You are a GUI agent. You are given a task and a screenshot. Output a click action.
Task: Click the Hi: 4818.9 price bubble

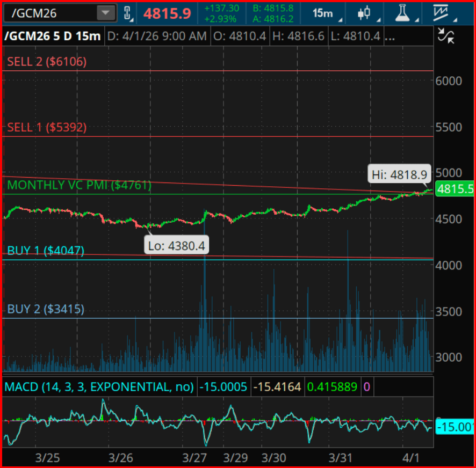[399, 174]
